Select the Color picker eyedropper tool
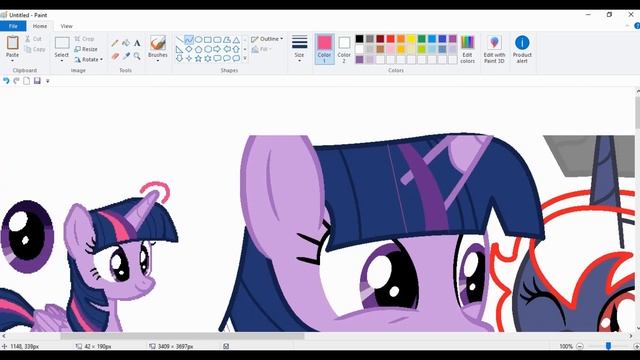The width and height of the screenshot is (640, 360). (x=126, y=56)
